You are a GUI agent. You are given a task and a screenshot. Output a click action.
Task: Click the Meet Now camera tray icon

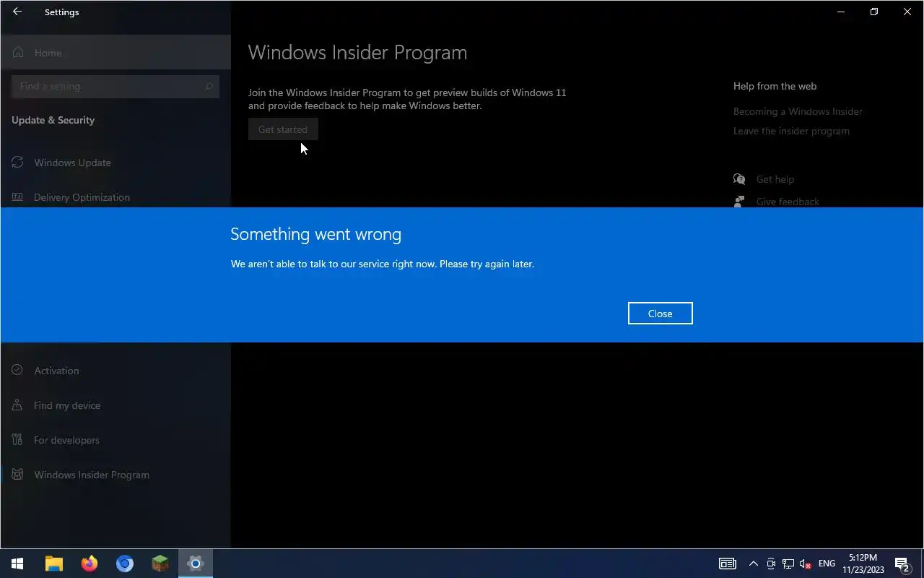pos(771,564)
